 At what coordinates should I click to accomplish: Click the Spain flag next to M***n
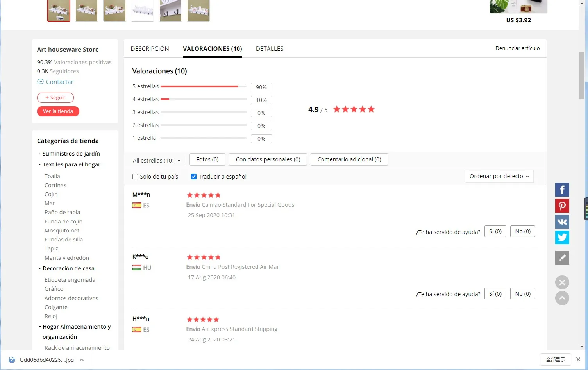pos(137,206)
